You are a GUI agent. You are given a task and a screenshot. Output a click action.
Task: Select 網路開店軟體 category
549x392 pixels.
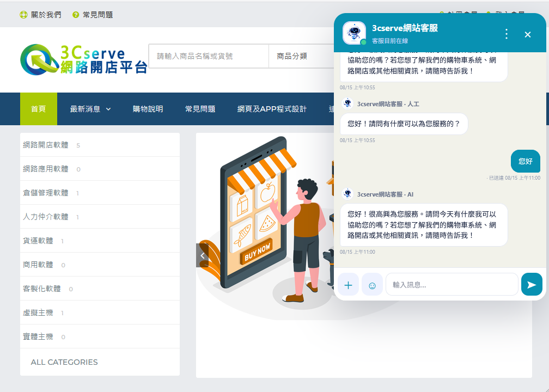[100, 145]
